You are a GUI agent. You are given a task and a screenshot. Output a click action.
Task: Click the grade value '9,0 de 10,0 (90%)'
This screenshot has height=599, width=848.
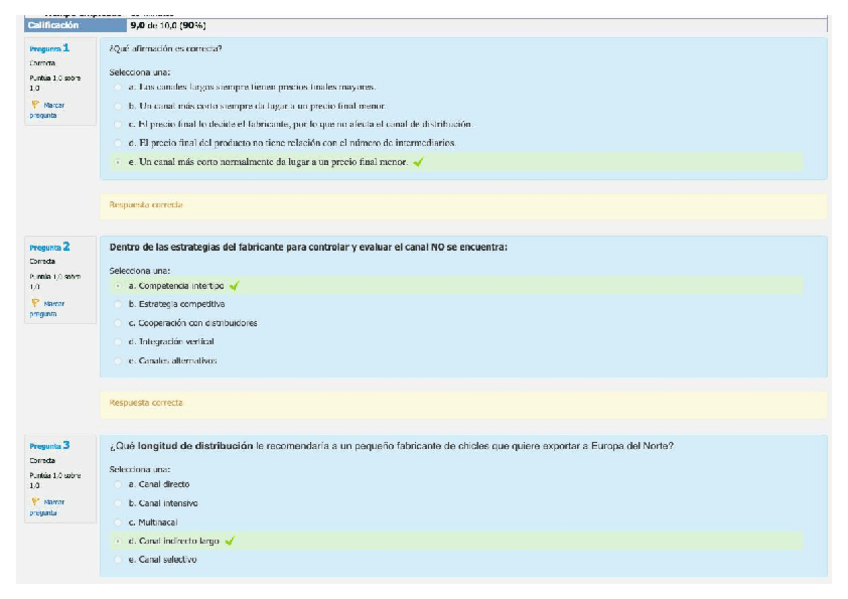(x=168, y=25)
